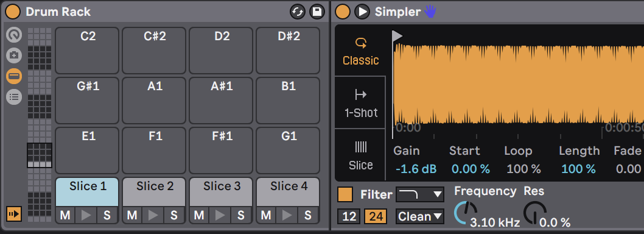Screen dimensions: 644x234
Task: Toggle auto-select button at Drum Rack bottom left
Action: tap(14, 214)
